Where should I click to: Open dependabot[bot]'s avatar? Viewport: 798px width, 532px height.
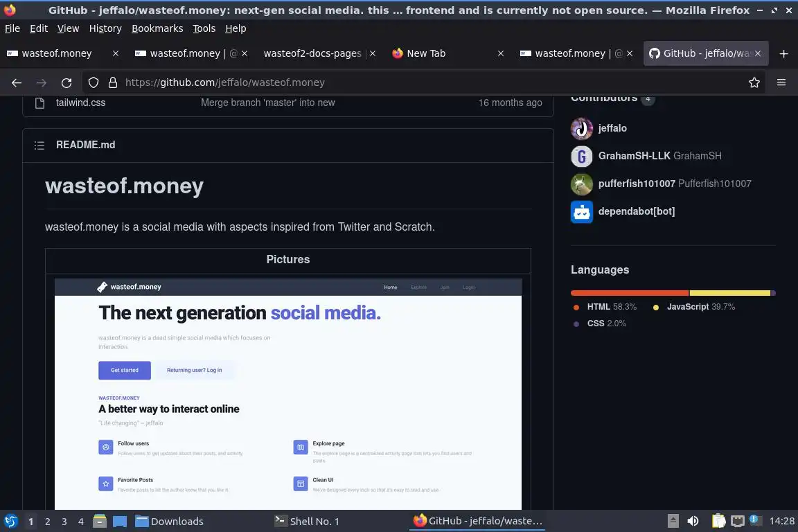(x=582, y=212)
